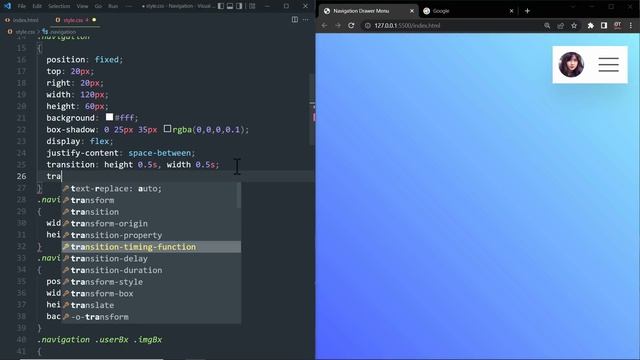Toggle the bottom panel layout icon
The image size is (640, 360).
click(230, 6)
